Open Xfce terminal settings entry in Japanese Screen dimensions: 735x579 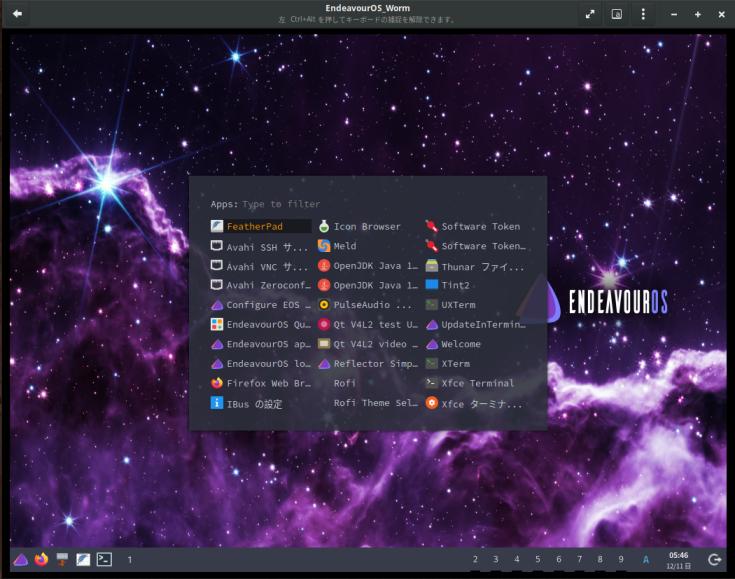pyautogui.click(x=476, y=403)
